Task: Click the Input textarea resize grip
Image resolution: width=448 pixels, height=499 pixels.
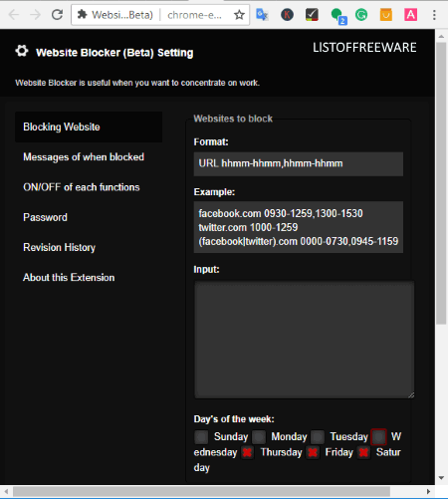Action: point(411,395)
